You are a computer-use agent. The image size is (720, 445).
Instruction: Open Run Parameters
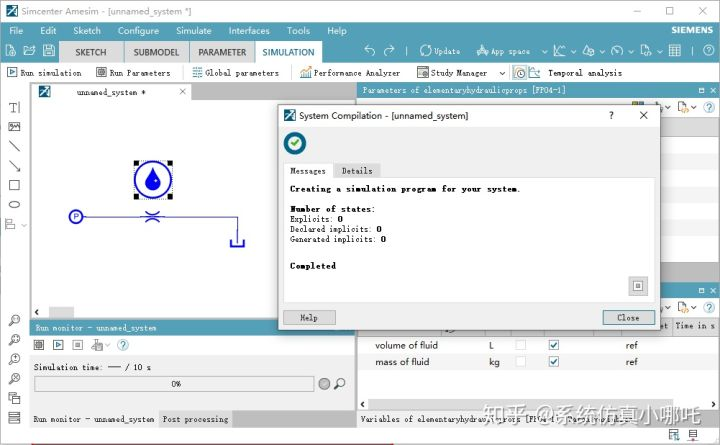[133, 73]
